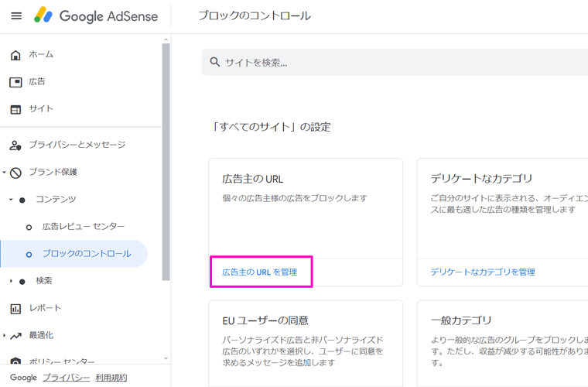Click the 広告主の URL card title

(253, 180)
